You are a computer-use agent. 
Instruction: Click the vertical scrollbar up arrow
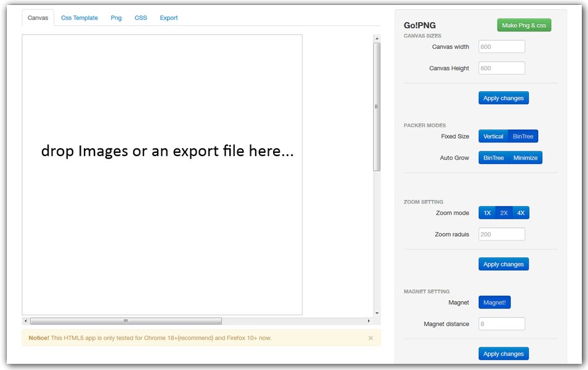(377, 39)
